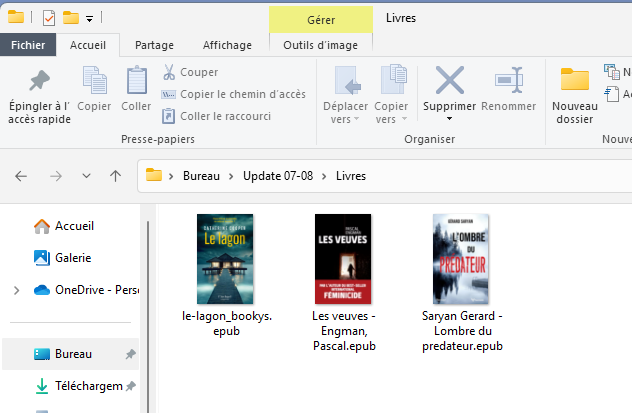The image size is (632, 413).
Task: Navigate to Bureau in the breadcrumb
Action: coord(201,176)
